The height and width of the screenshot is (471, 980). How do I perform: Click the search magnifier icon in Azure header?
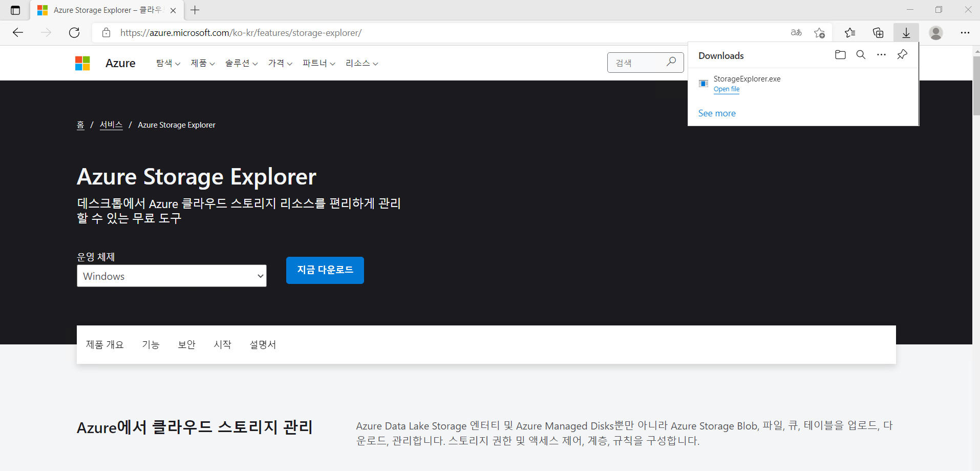[671, 62]
